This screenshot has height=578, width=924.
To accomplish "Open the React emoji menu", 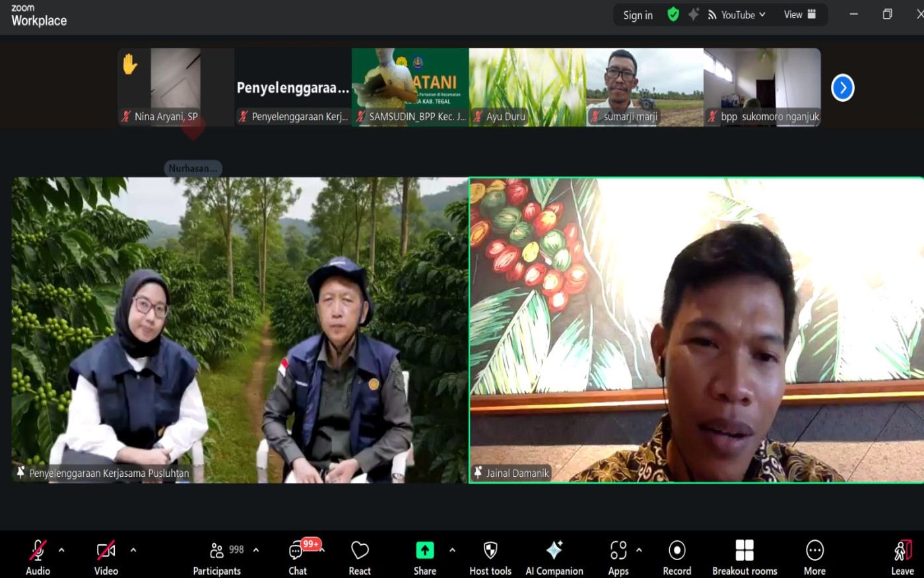I will tap(360, 558).
